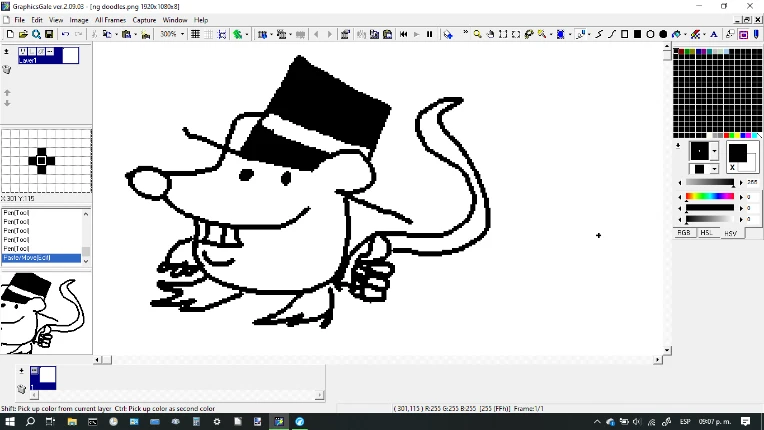Select the color replace brush tool

coord(695,34)
